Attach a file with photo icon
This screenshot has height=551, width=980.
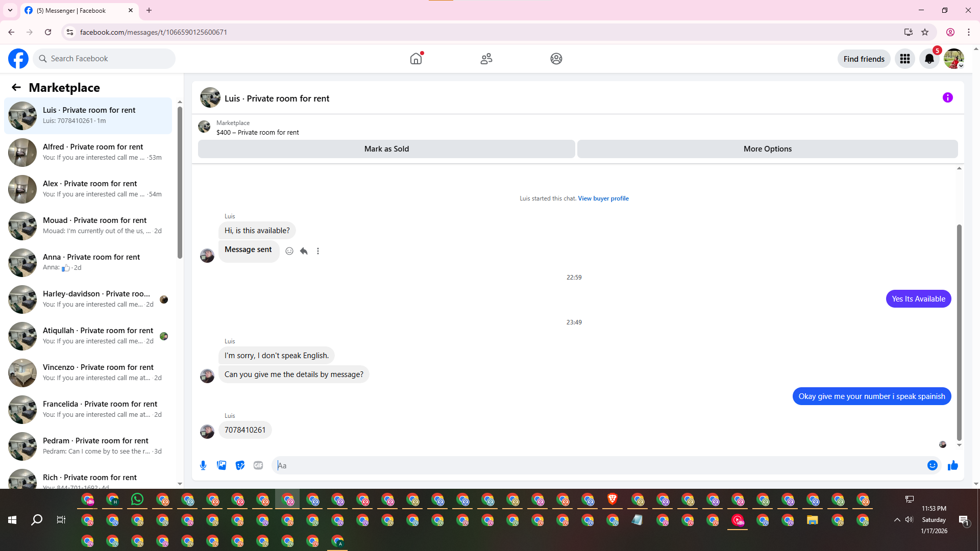click(x=222, y=465)
